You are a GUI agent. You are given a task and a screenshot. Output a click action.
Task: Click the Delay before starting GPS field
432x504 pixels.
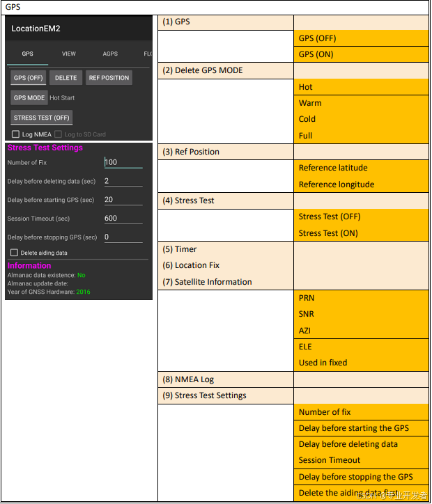coord(123,200)
